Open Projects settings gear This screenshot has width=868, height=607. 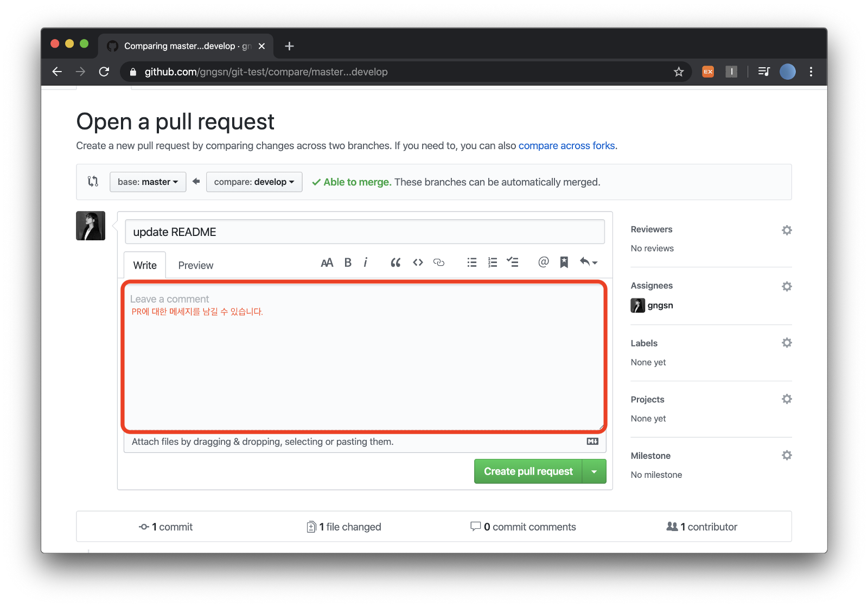click(x=787, y=399)
